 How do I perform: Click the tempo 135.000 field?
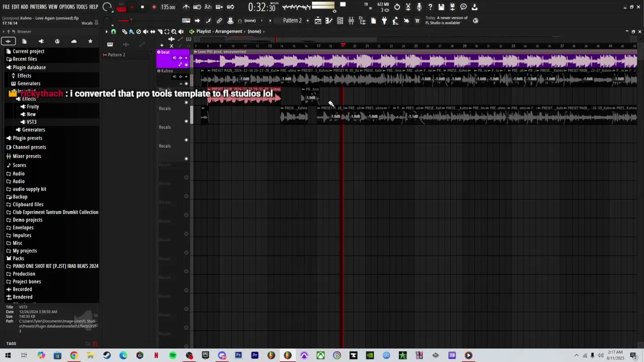pos(168,8)
